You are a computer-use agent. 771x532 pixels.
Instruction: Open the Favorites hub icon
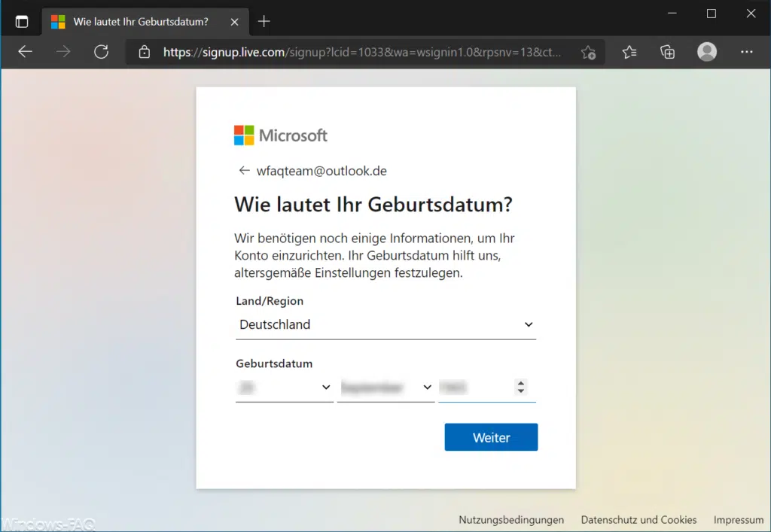coord(629,52)
